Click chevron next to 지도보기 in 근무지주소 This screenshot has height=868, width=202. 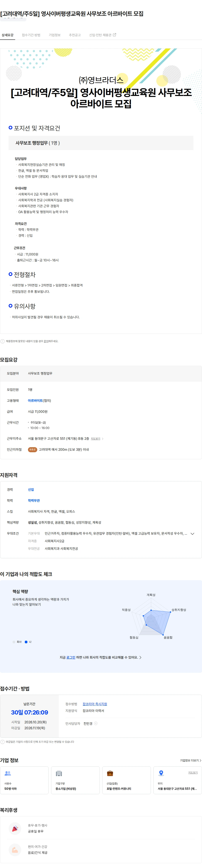pos(102,439)
